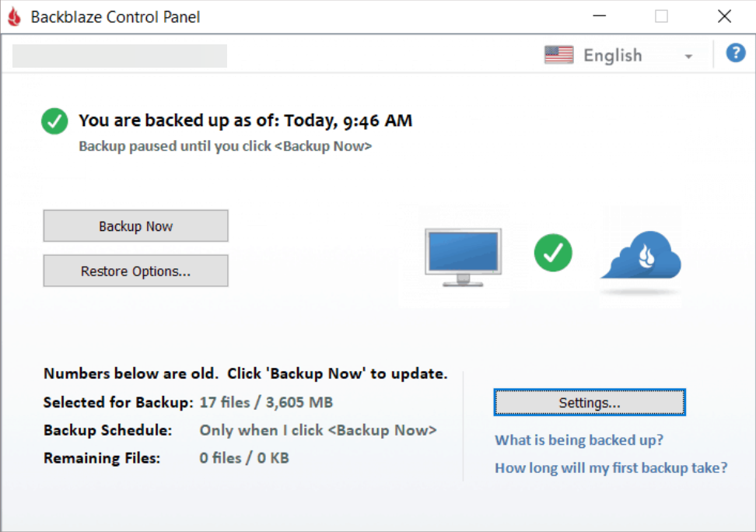Screen dimensions: 756x532
Task: Open Restore Options
Action: [x=136, y=271]
